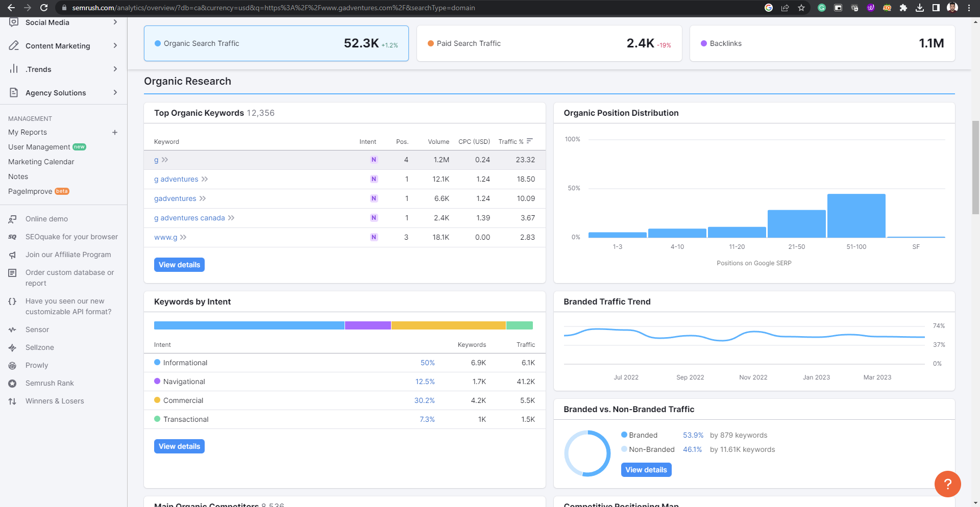Click the yellow Commercial segment of intent bar
The width and height of the screenshot is (980, 507).
click(x=449, y=325)
